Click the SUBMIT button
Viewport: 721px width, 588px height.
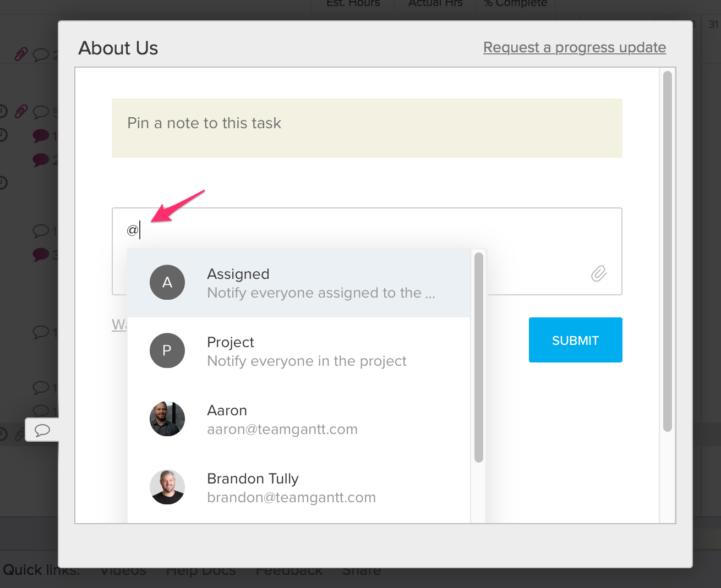[575, 340]
